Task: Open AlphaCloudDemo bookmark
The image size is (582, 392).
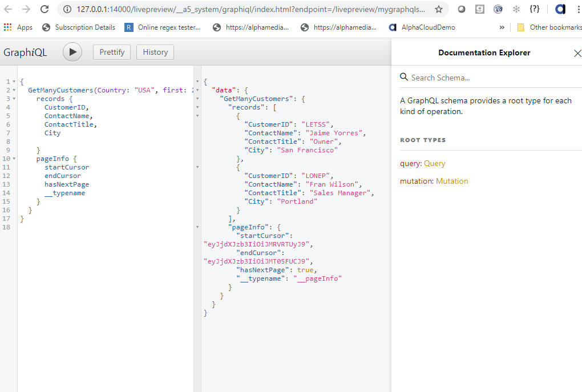Action: click(422, 27)
